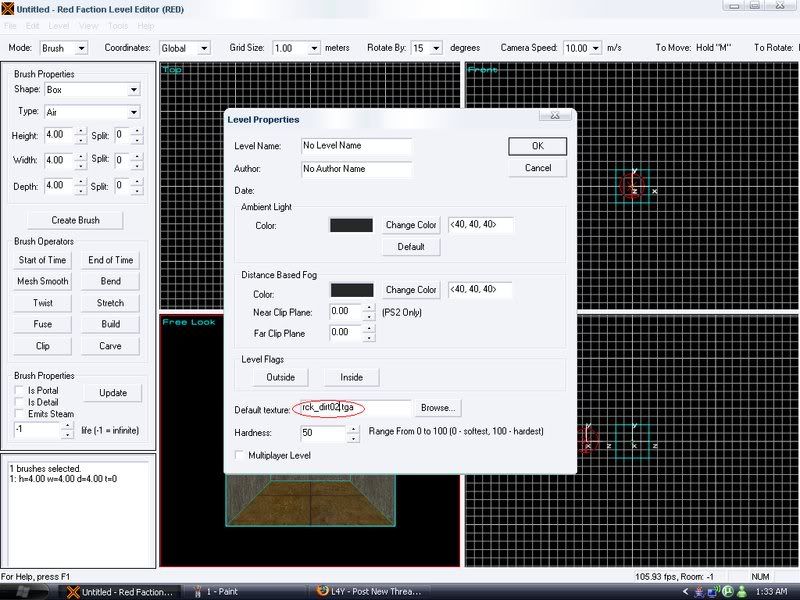Reset ambient light with Default button
800x600 pixels.
pos(411,247)
